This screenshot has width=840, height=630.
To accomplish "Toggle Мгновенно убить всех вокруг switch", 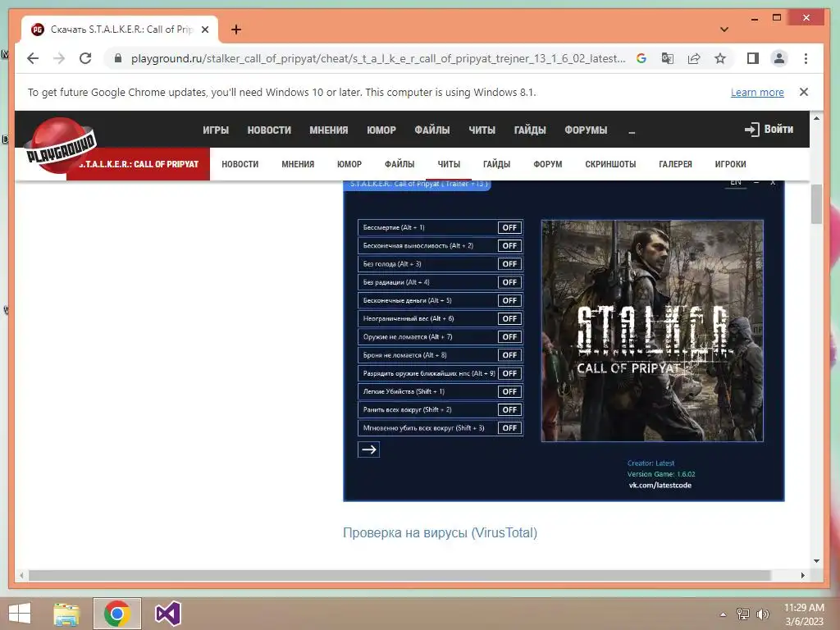I will point(509,428).
